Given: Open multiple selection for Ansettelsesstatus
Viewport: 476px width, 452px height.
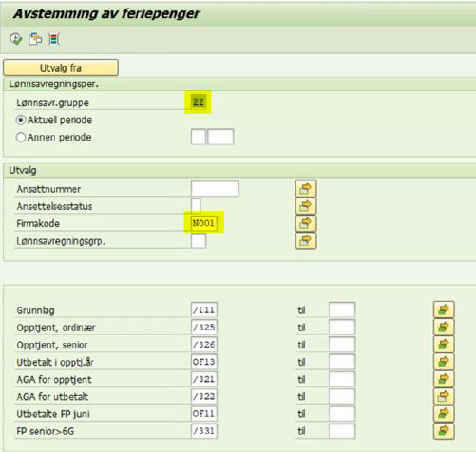Looking at the screenshot, I should pos(306,206).
